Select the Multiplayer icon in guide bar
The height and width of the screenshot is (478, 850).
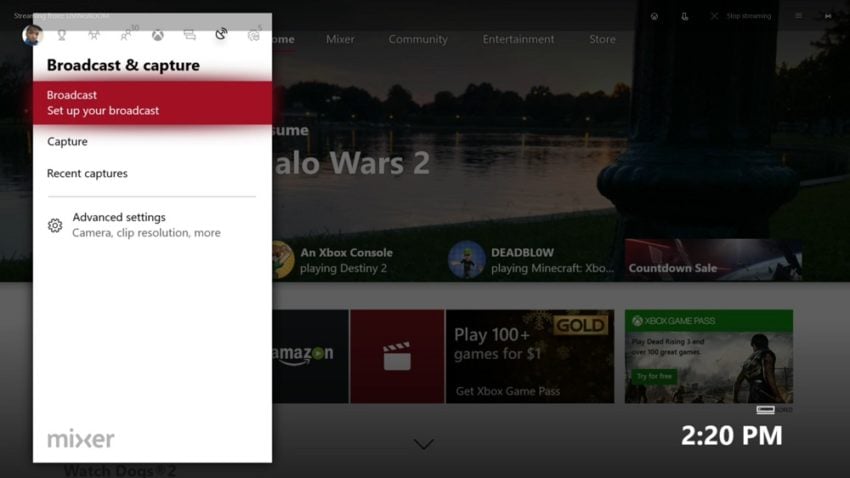pos(94,35)
